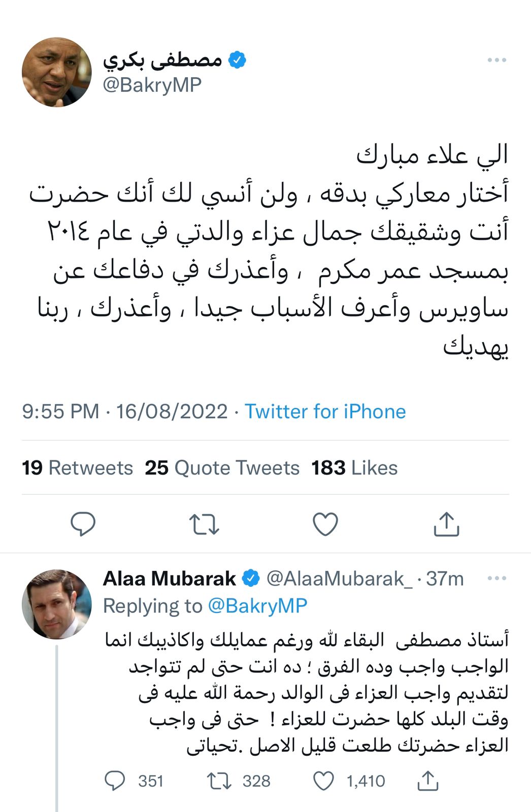The height and width of the screenshot is (812, 531).
Task: Open more options on Alaa Mubarak's reply
Action: 496,579
